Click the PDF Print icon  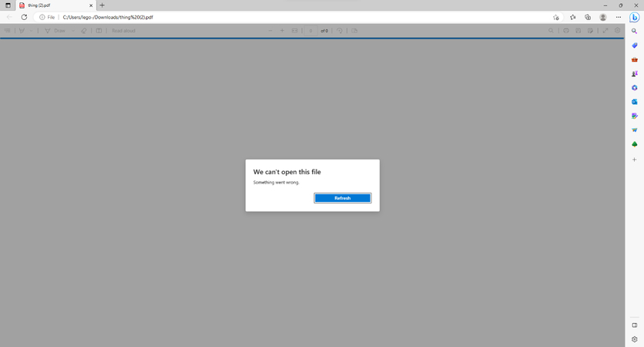coord(566,30)
